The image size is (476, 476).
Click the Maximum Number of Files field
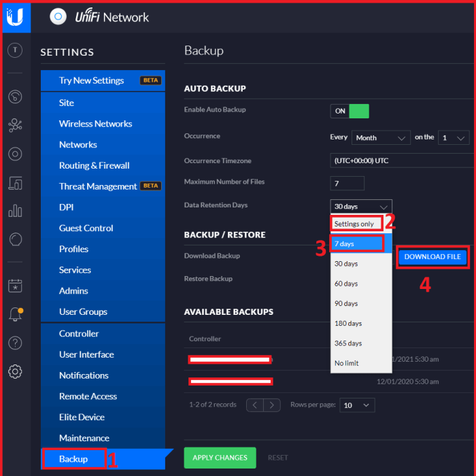click(x=347, y=184)
